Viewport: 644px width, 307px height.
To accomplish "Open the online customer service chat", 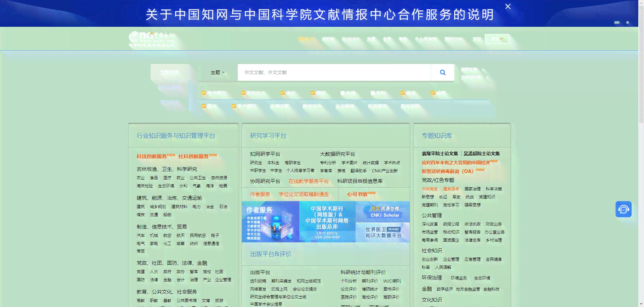I will coord(624,209).
